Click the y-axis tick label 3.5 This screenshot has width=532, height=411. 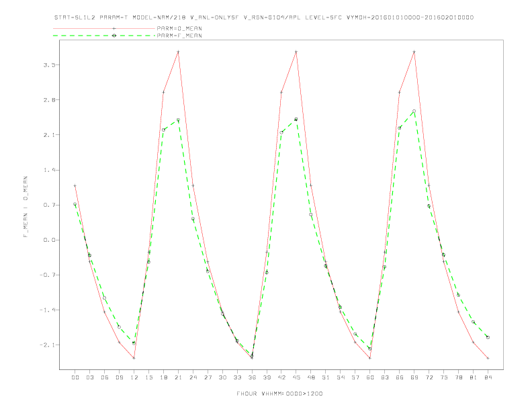49,64
